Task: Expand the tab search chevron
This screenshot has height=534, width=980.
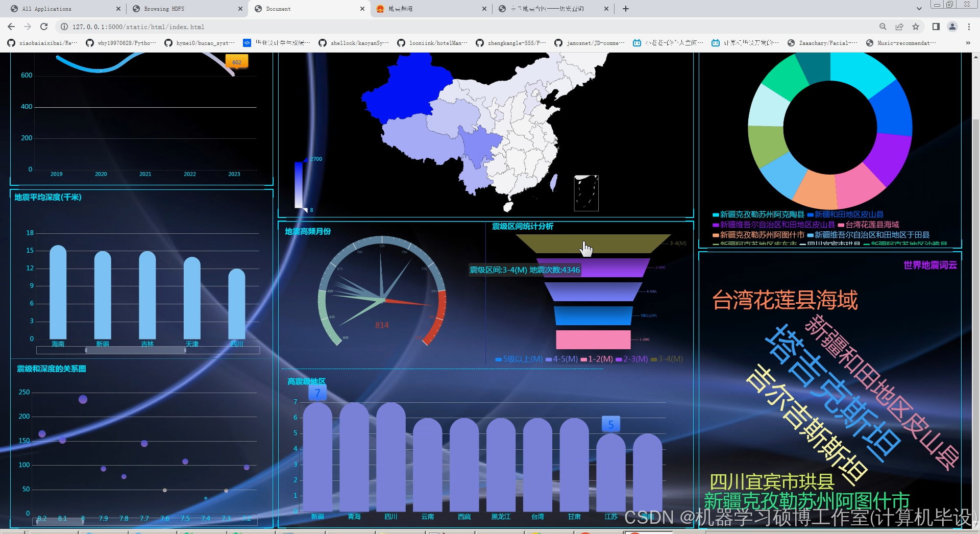Action: pos(919,9)
